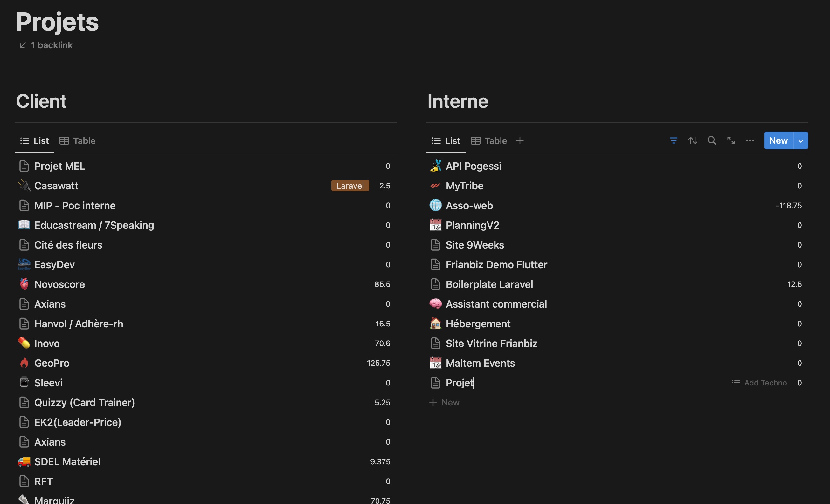Switch Interne section to Table view
This screenshot has width=830, height=504.
(x=489, y=141)
